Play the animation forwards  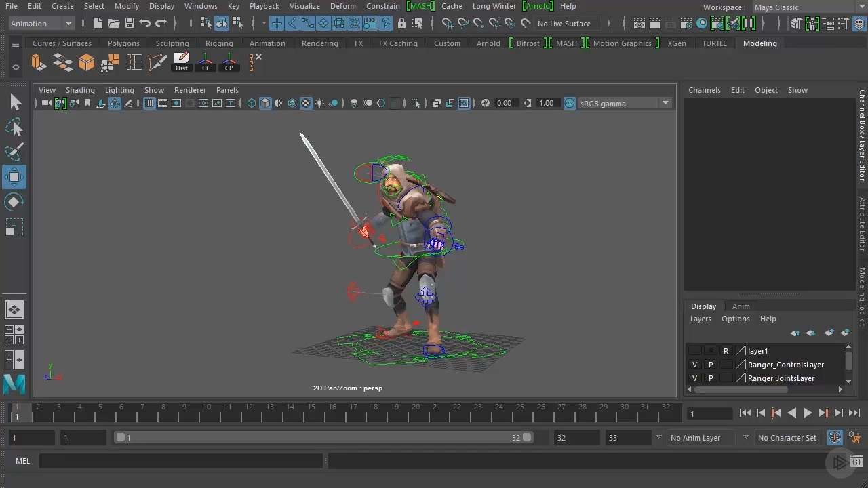(808, 413)
